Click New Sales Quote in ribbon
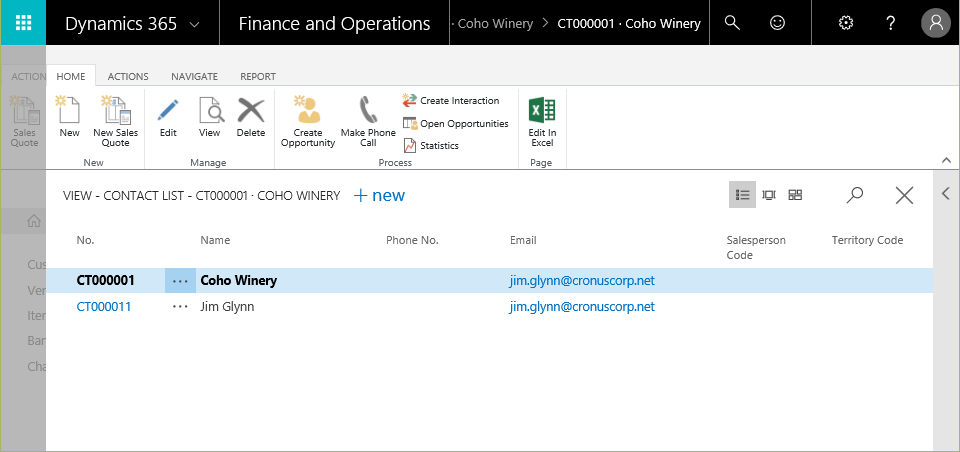Image resolution: width=960 pixels, height=452 pixels. coord(116,121)
